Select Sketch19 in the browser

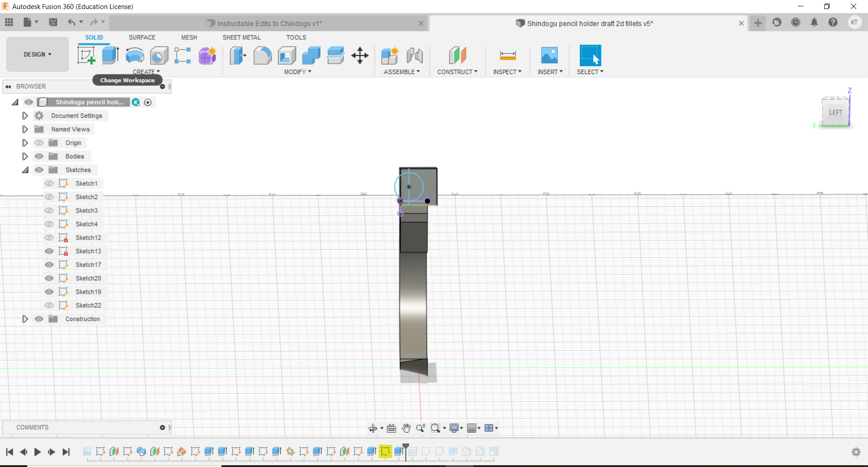pyautogui.click(x=88, y=292)
